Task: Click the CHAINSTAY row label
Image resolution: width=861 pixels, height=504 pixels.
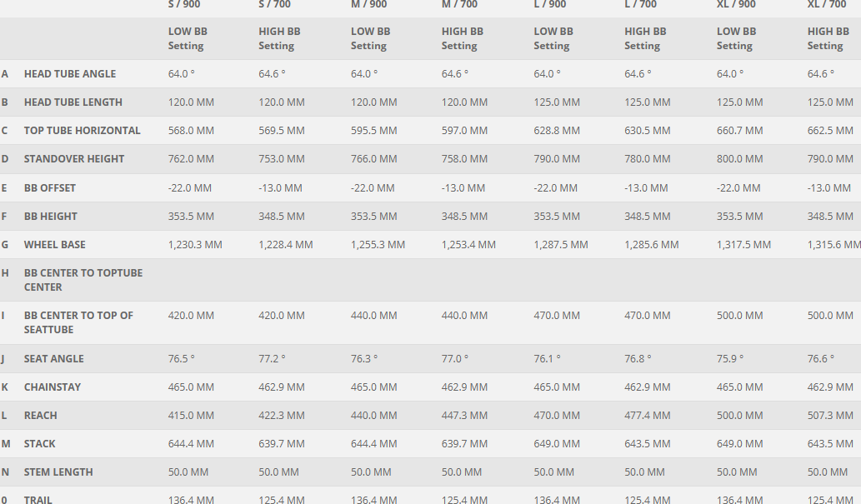Action: coord(53,387)
